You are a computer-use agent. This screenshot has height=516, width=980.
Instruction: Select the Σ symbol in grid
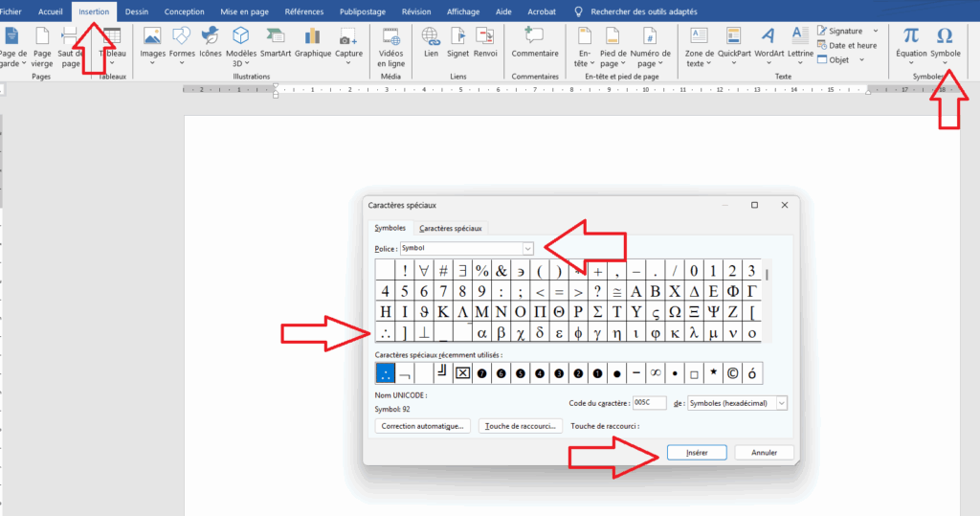point(597,311)
